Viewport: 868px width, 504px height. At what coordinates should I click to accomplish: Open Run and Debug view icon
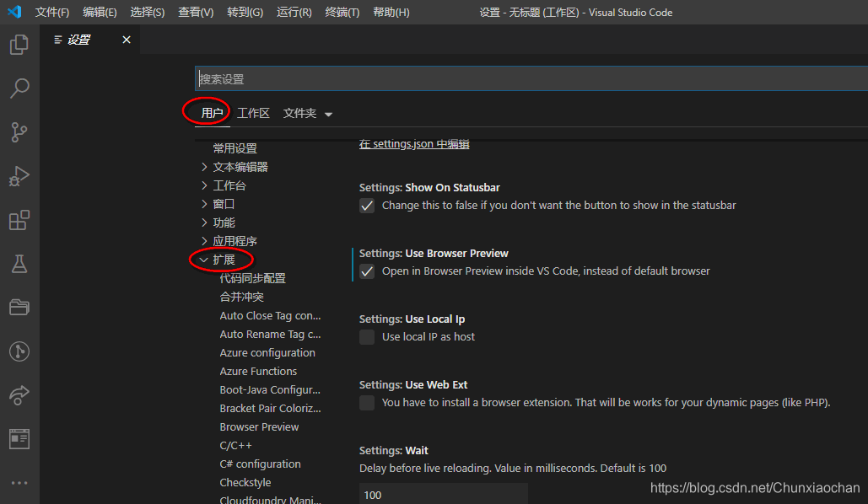tap(19, 176)
